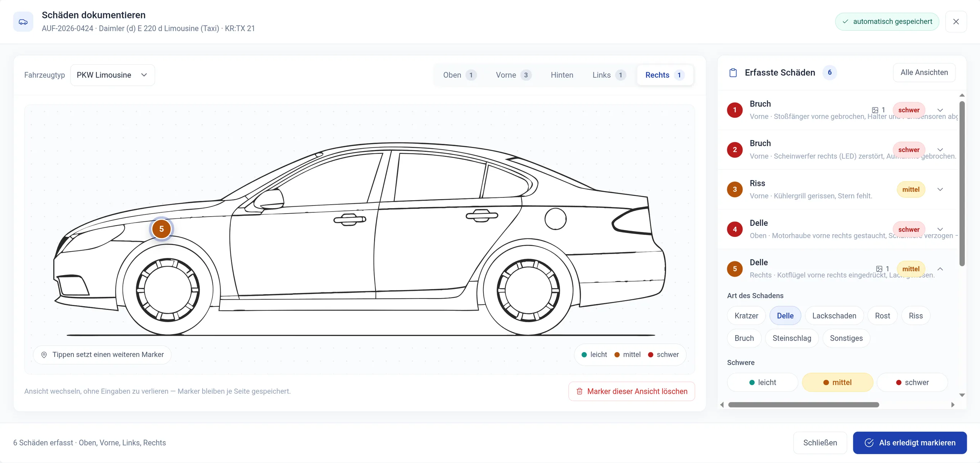
Task: Choose damage type Steinschlag
Action: coord(792,338)
